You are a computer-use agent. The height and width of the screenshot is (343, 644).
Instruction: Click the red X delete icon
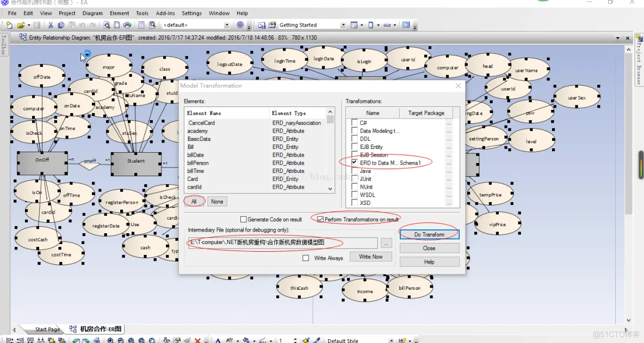click(197, 340)
